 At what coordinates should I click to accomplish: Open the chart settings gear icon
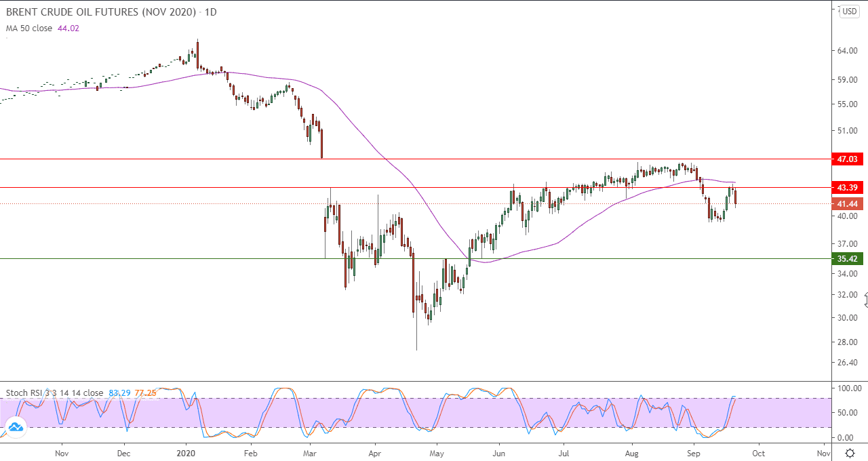(850, 453)
